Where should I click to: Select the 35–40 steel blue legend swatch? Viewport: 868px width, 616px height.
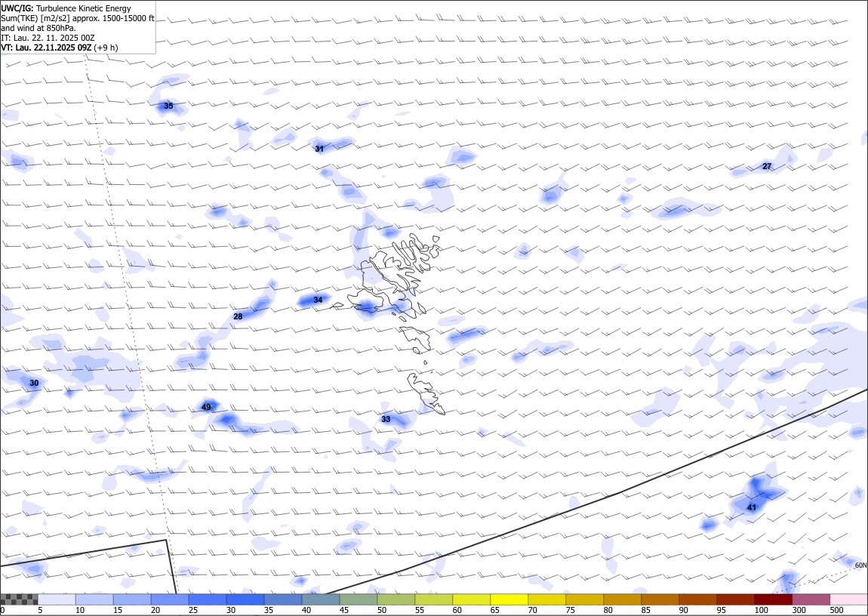[x=283, y=599]
